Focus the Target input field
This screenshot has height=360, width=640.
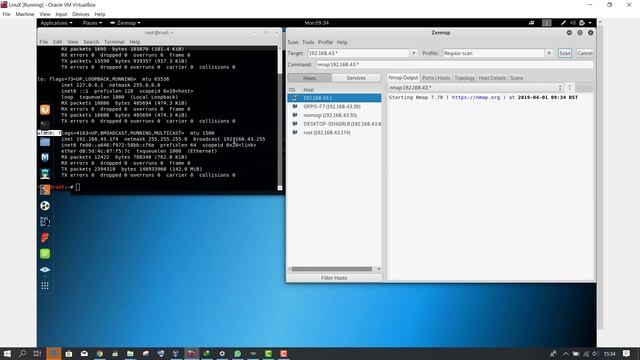(x=359, y=53)
